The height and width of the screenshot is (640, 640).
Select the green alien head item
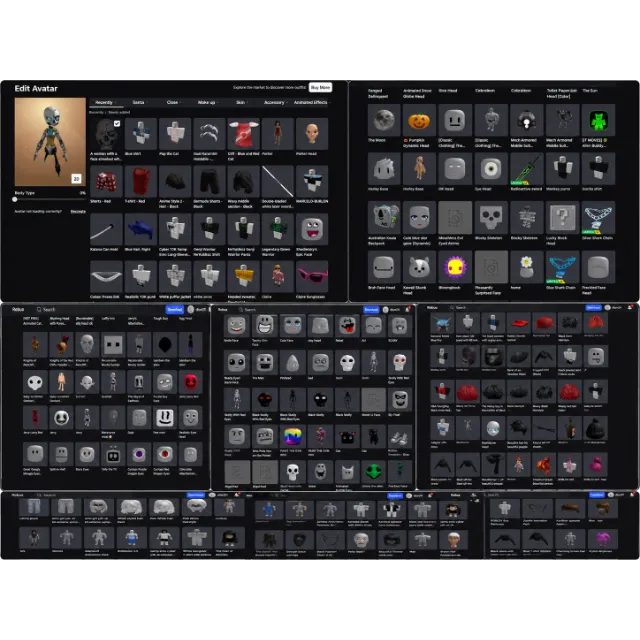373,471
